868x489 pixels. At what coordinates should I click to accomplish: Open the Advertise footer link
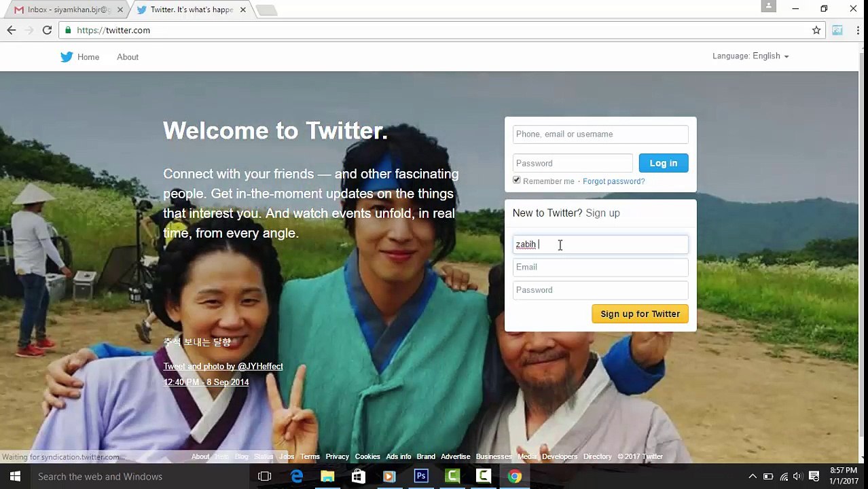455,456
